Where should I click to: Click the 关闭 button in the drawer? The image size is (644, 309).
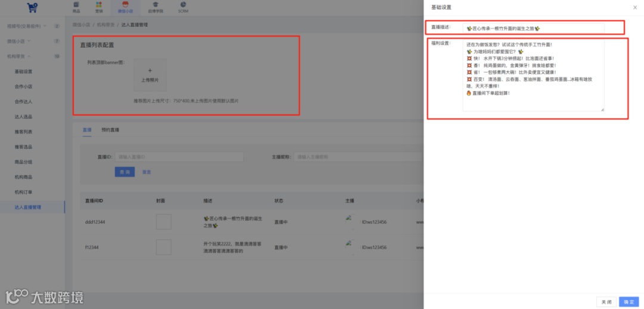(606, 302)
